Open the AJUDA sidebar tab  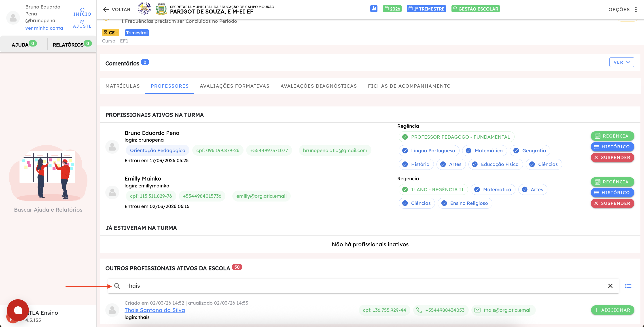(x=24, y=44)
